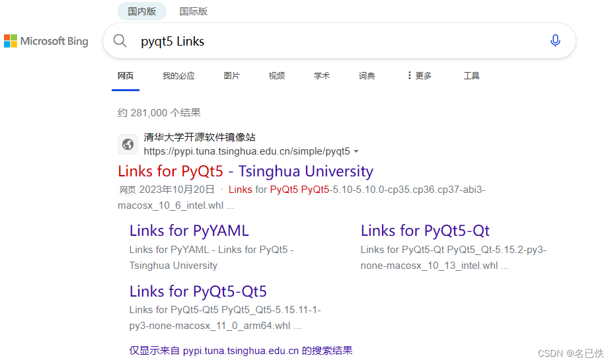Screen dimensions: 614x364
Task: Switch to the 图片 tab
Action: [x=231, y=76]
